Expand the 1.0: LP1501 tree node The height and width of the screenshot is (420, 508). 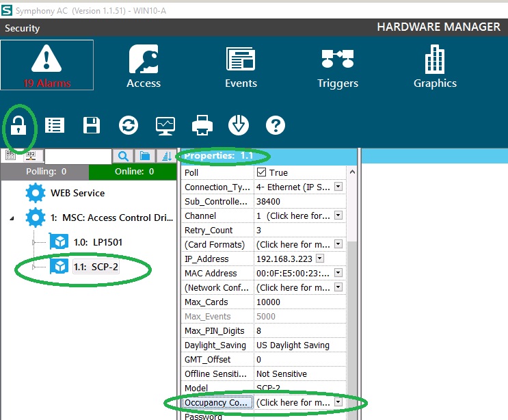[x=34, y=242]
